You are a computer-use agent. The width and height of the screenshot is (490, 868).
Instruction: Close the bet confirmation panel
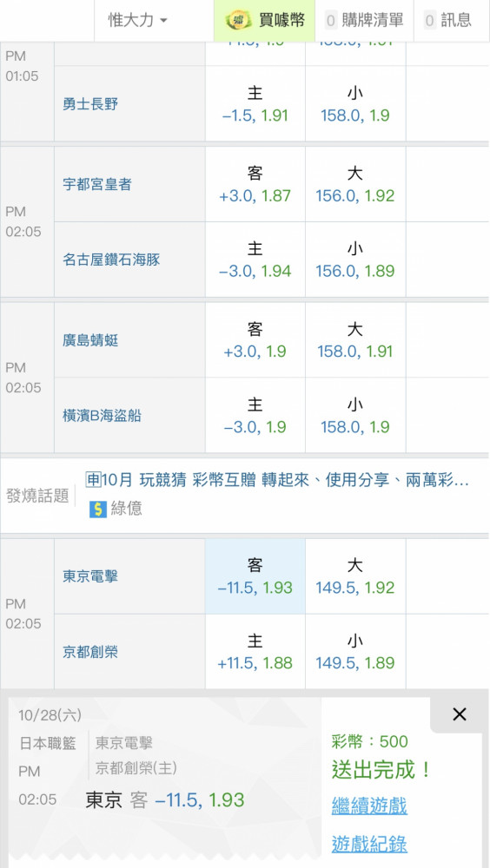coord(460,714)
